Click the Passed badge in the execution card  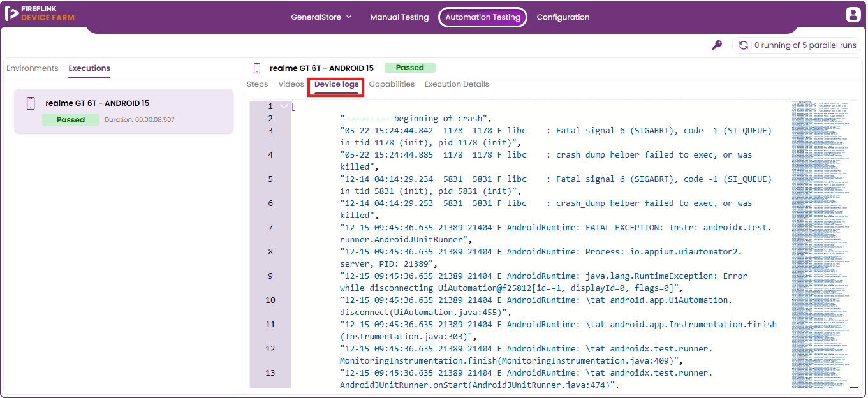click(71, 119)
